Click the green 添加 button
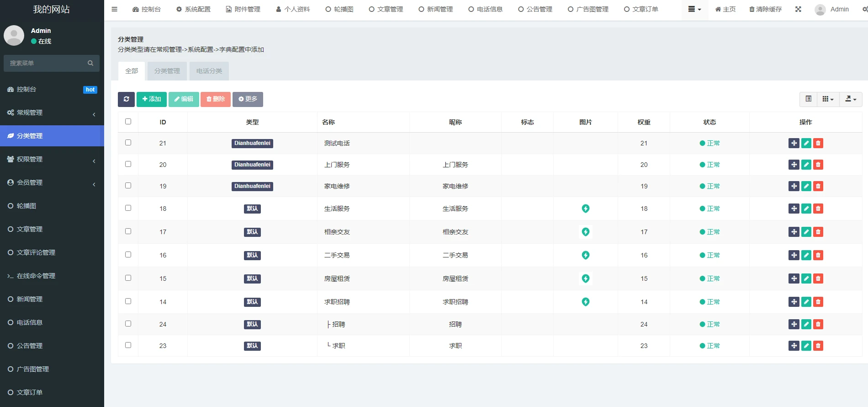 [151, 99]
